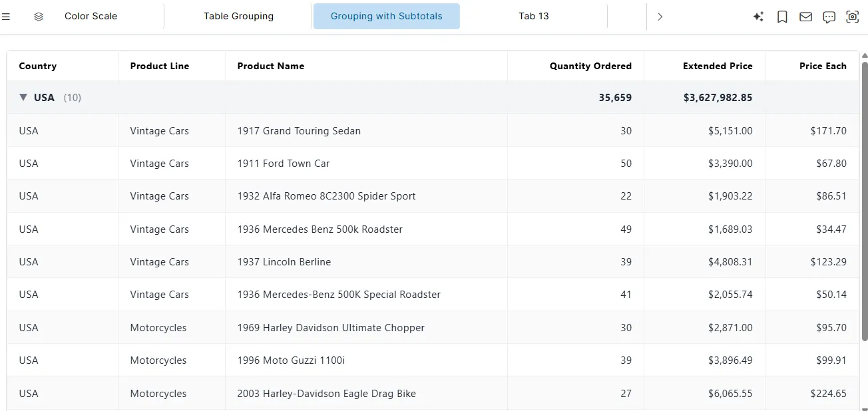Screen dimensions: 868x411
Task: Collapse the USA grouping row
Action: (22, 97)
